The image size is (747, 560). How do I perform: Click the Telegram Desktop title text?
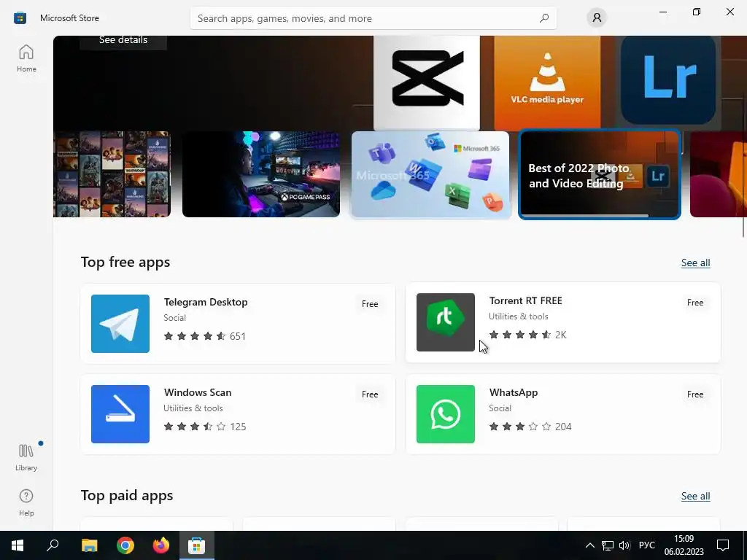[206, 302]
